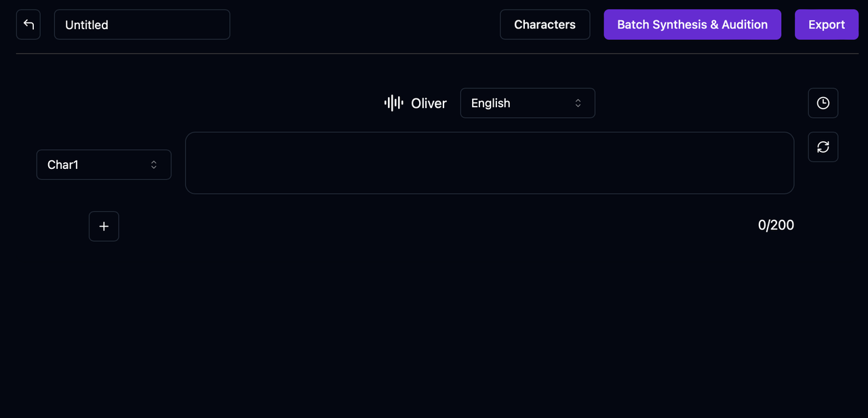Start Batch Synthesis & Audition

(x=692, y=24)
